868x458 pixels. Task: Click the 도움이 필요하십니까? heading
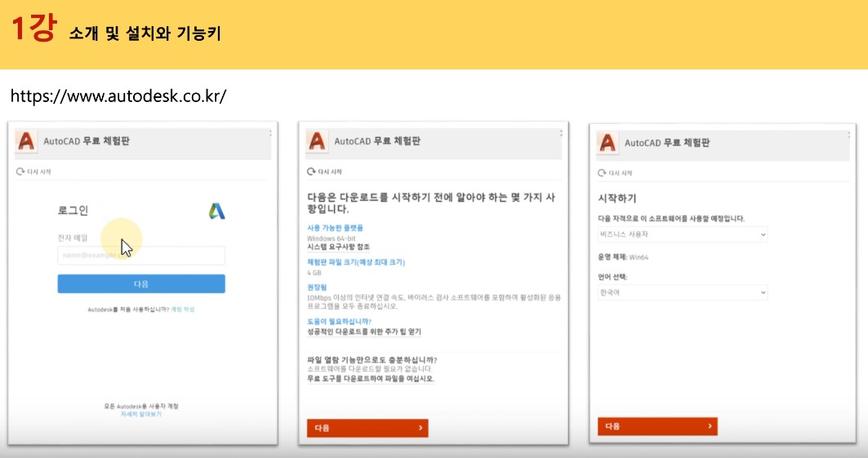[x=340, y=322]
